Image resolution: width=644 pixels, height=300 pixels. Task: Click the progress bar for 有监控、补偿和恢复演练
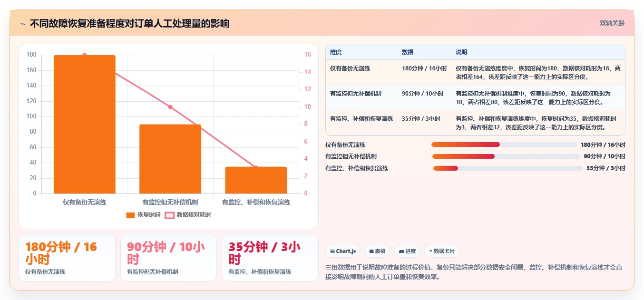coord(507,168)
